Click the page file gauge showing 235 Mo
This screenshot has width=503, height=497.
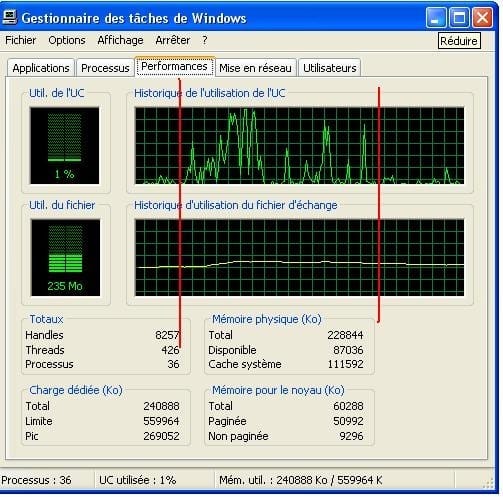tap(65, 257)
